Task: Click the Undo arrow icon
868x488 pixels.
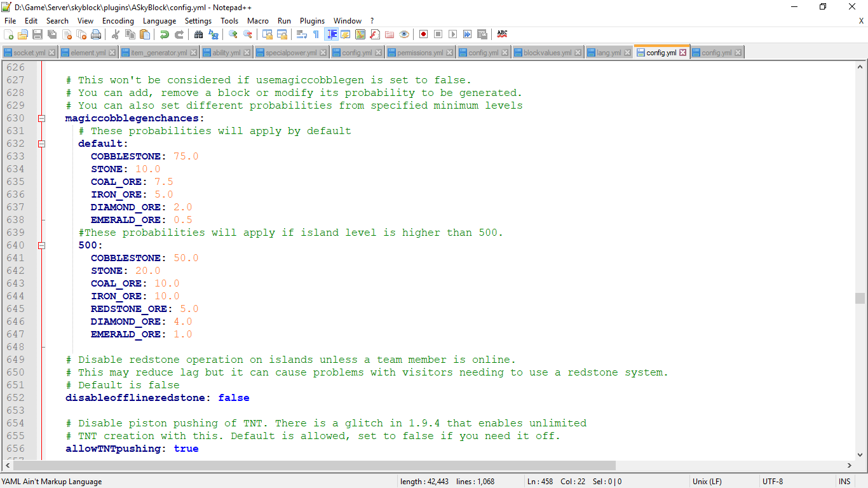Action: [x=164, y=34]
